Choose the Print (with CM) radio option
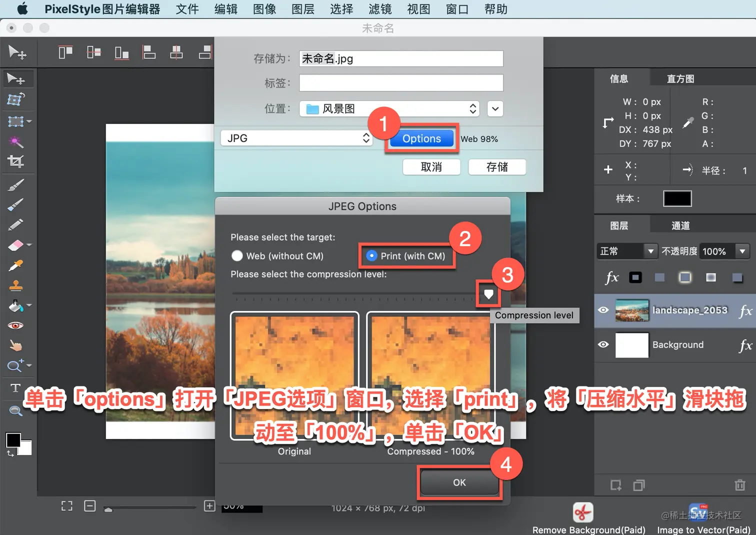 click(371, 256)
